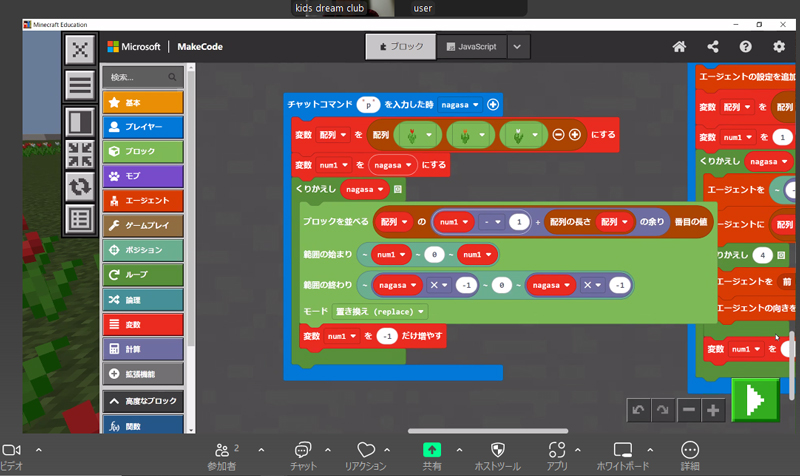Screen dimensions: 800x476
Task: Run the program with green play button
Action: (x=756, y=400)
